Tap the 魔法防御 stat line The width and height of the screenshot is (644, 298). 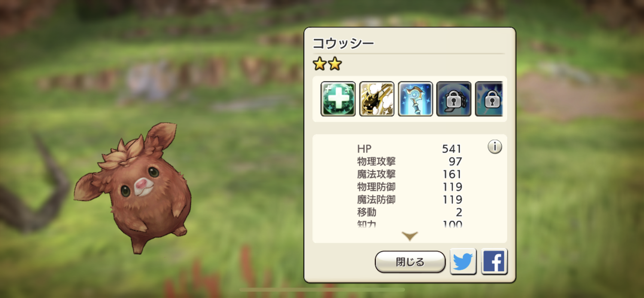tap(410, 200)
